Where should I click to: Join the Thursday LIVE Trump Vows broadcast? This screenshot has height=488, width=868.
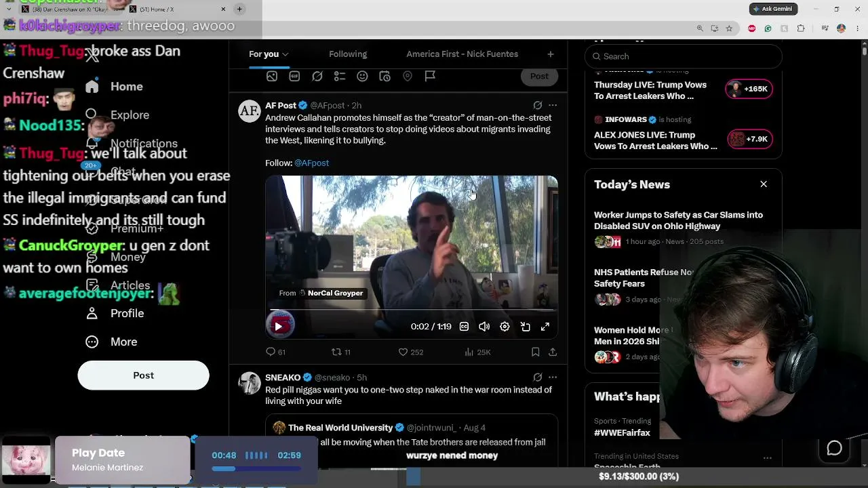pos(749,89)
